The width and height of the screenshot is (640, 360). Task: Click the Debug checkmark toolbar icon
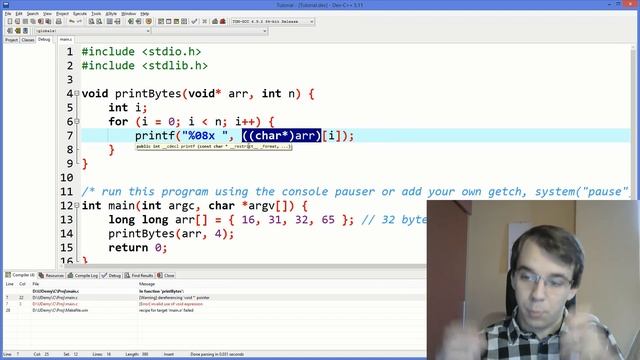tap(194, 21)
